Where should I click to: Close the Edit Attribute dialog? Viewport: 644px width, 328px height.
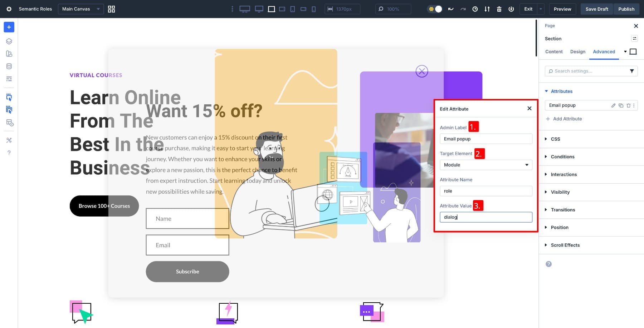tap(530, 109)
